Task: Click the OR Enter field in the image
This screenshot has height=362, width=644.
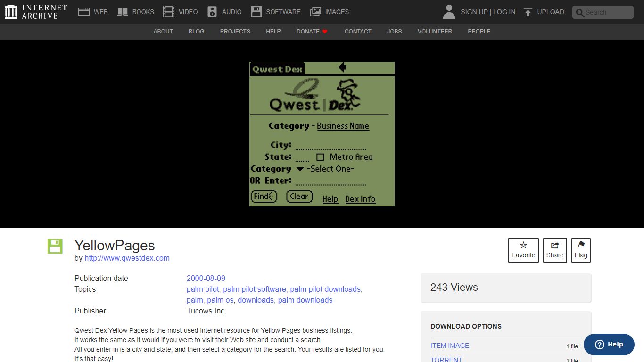Action: (x=330, y=181)
